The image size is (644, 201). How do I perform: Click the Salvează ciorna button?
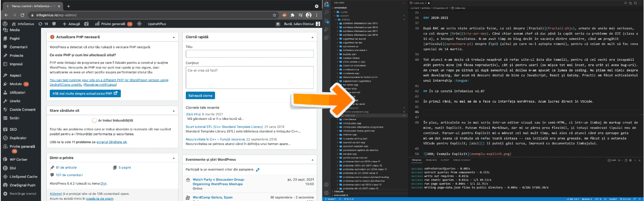200,96
